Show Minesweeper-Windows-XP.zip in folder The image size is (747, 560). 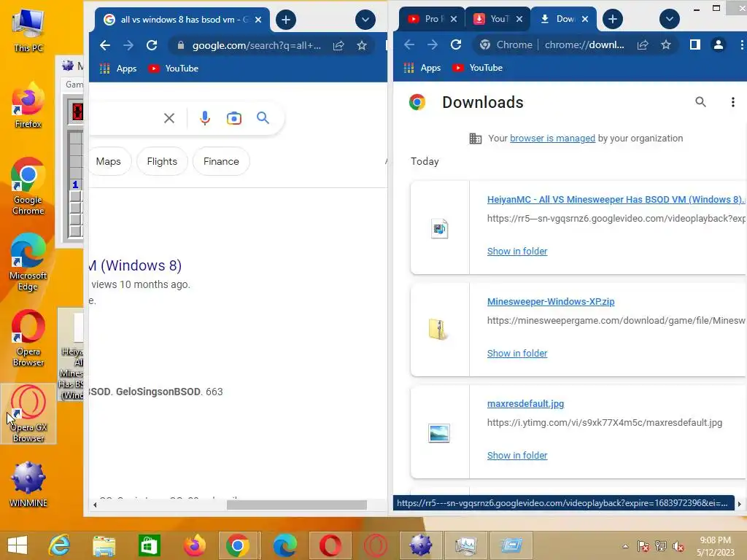pos(517,354)
